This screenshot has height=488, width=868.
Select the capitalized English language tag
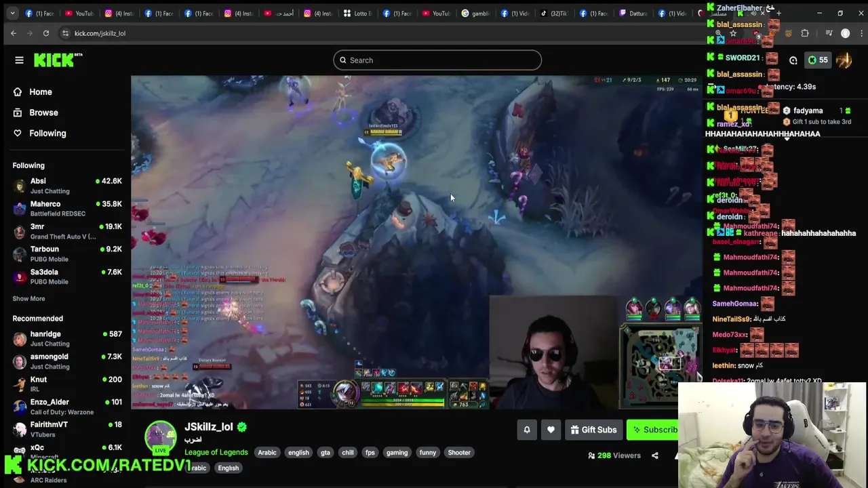229,468
